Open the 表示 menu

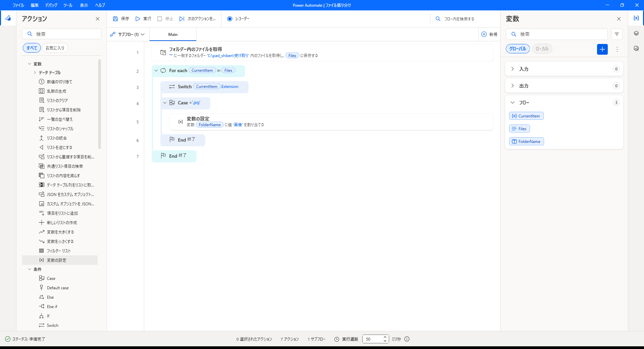coord(84,5)
